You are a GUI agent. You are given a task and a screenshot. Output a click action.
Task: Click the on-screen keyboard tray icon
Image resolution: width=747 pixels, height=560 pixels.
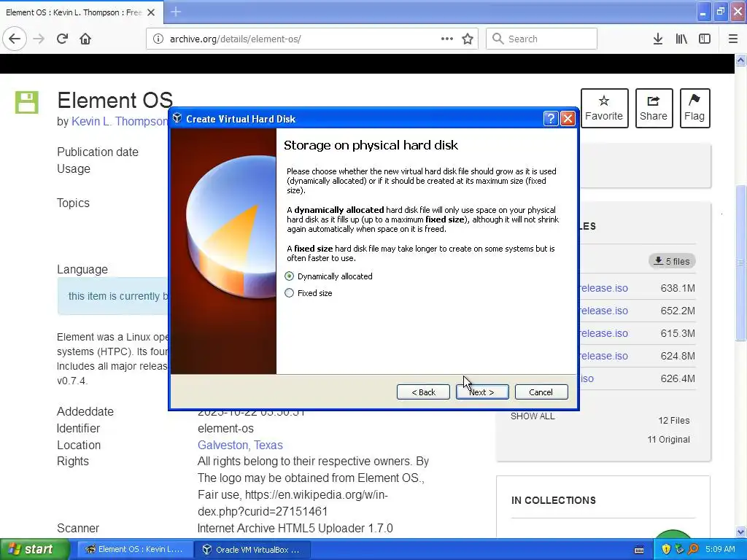click(x=639, y=550)
